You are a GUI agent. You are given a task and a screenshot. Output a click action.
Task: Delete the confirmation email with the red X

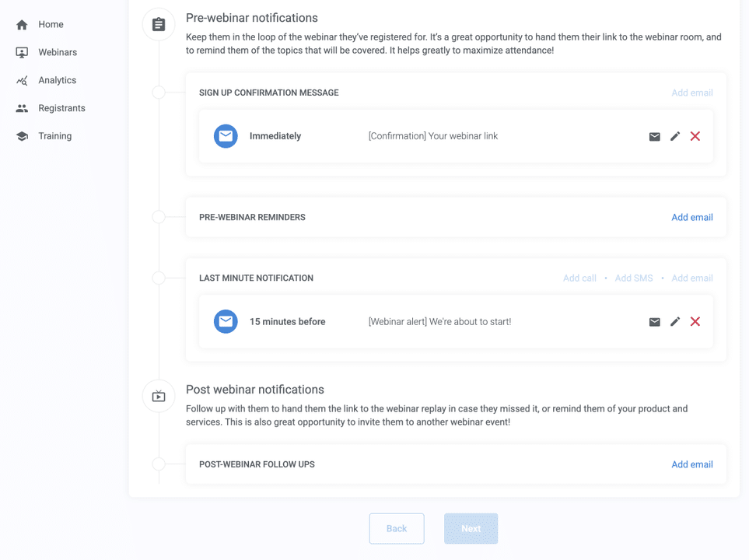[695, 136]
